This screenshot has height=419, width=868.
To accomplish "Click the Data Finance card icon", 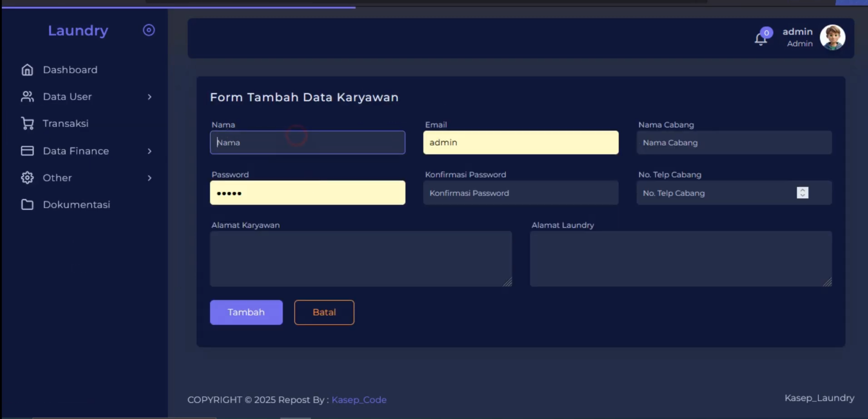I will [x=27, y=151].
